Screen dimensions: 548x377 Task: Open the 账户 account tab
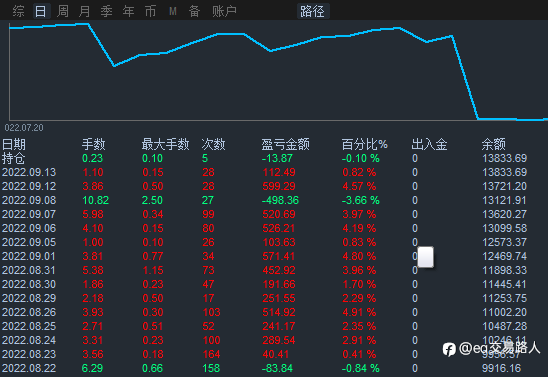pyautogui.click(x=224, y=11)
